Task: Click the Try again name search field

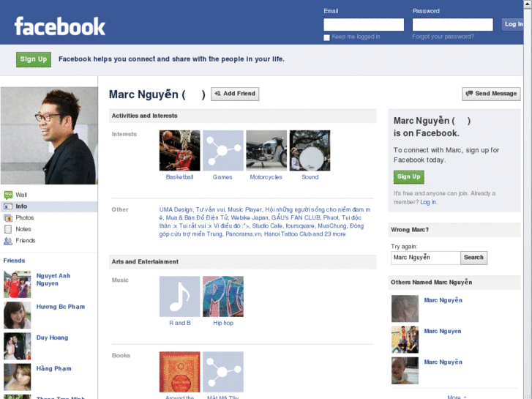Action: [425, 258]
